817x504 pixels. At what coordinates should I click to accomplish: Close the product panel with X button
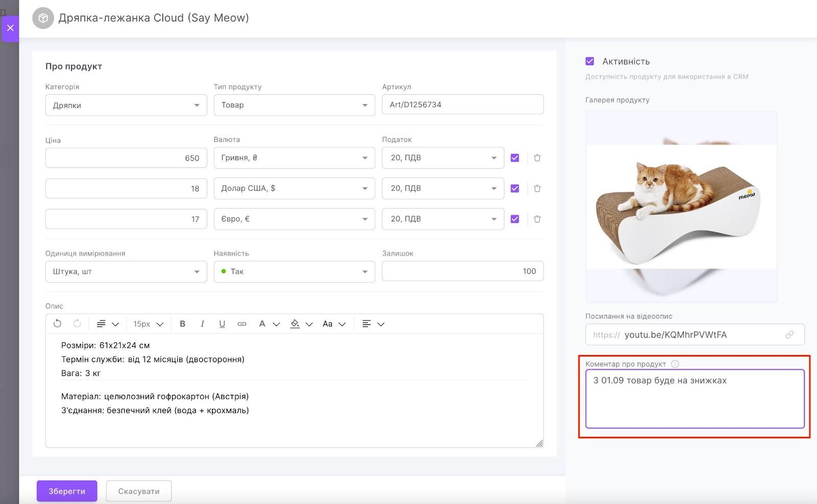[x=10, y=28]
